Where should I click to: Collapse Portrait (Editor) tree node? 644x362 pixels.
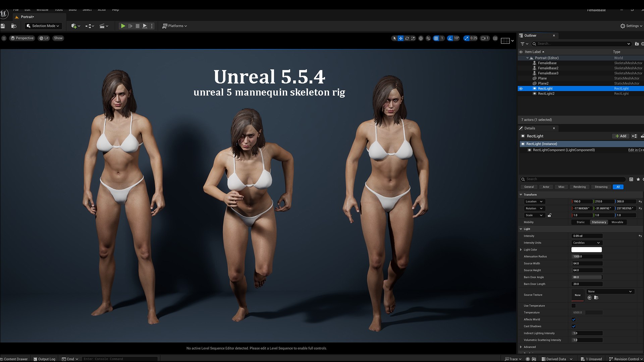click(x=527, y=58)
